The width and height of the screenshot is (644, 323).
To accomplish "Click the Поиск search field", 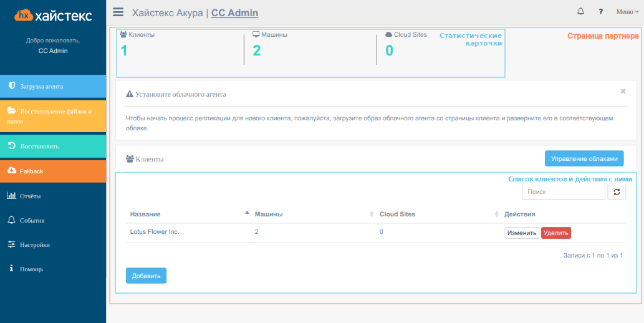I will point(563,192).
